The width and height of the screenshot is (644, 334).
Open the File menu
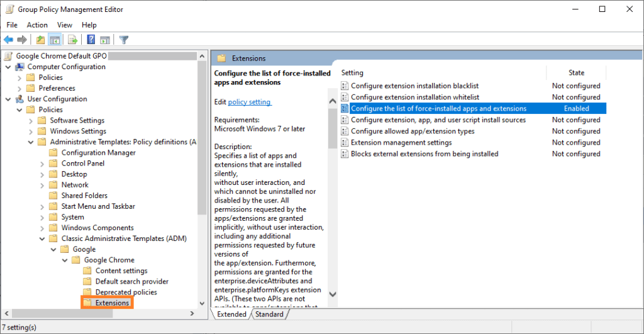12,25
